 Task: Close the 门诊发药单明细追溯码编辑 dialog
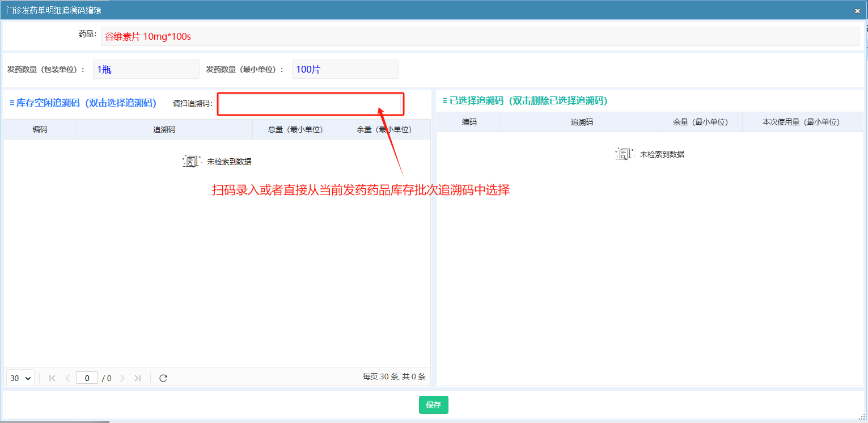pyautogui.click(x=857, y=11)
